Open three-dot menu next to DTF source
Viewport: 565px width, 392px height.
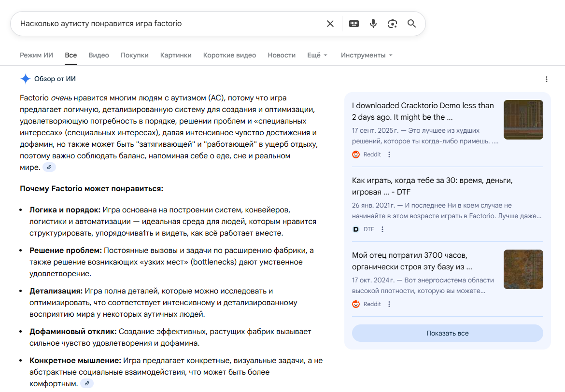(x=382, y=229)
